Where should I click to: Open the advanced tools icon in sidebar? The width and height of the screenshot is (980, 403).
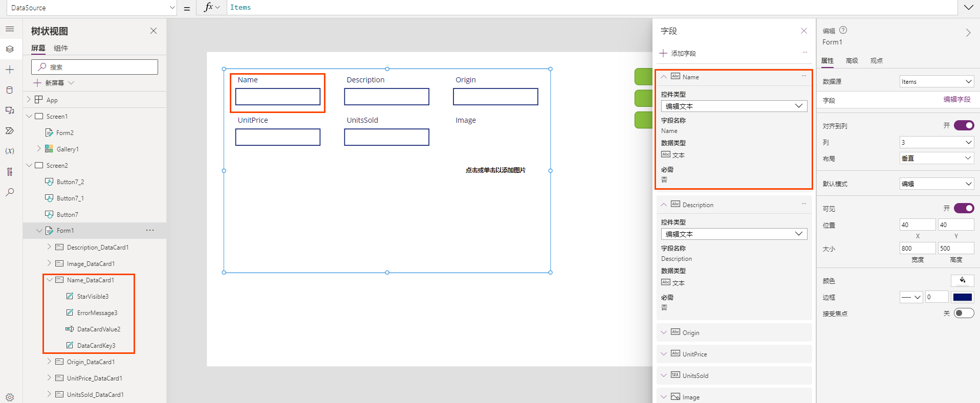[10, 172]
